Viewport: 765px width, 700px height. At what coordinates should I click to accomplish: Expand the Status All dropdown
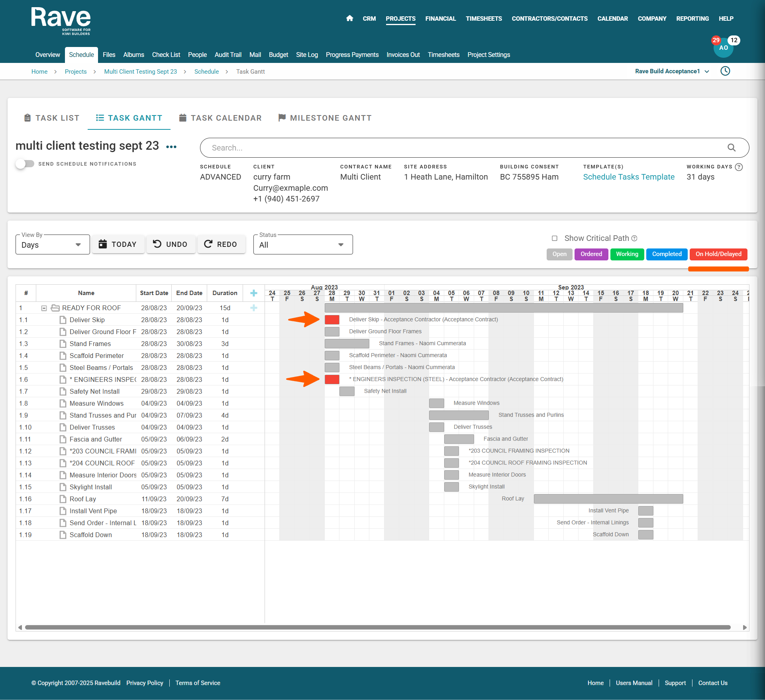(x=303, y=244)
